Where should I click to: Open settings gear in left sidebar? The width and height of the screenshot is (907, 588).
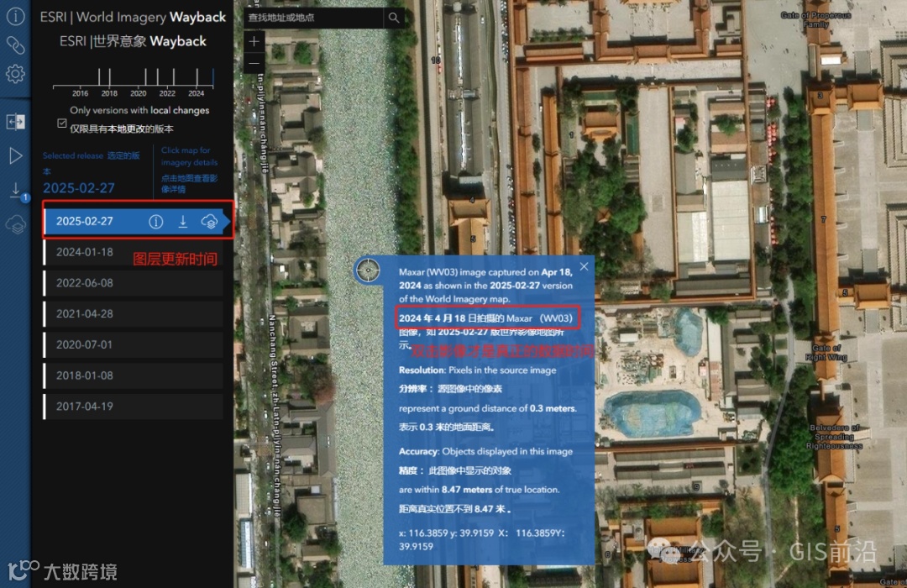click(16, 74)
